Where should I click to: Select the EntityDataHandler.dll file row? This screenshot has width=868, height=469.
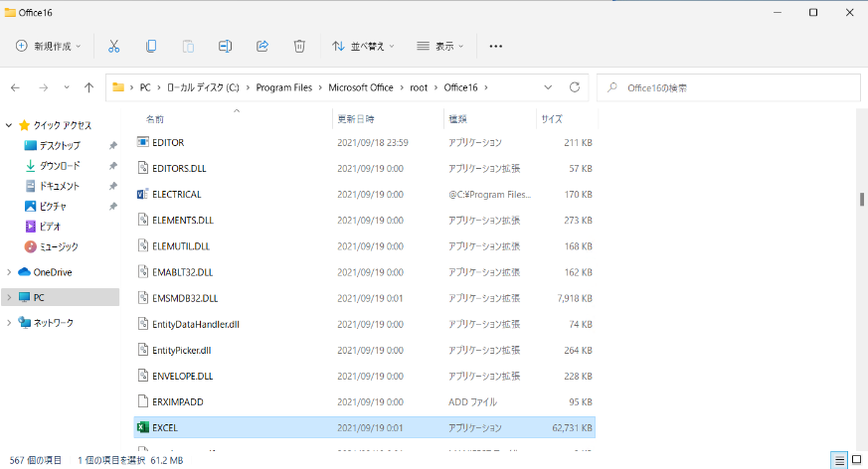[x=364, y=324]
